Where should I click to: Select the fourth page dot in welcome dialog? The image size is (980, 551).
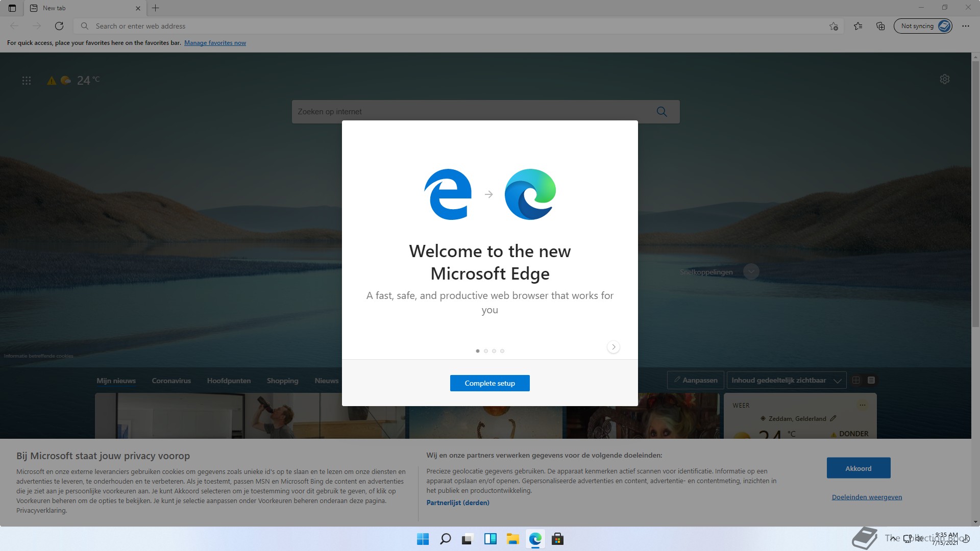click(502, 351)
